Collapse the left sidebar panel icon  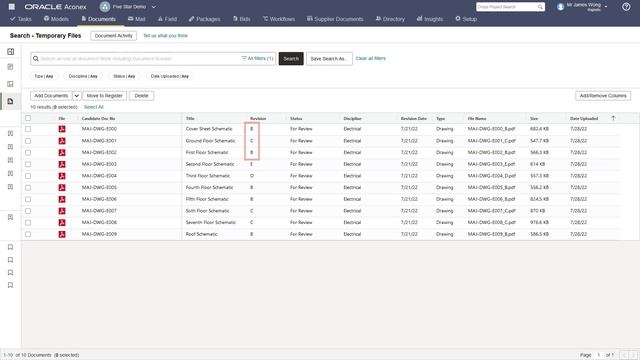[11, 51]
